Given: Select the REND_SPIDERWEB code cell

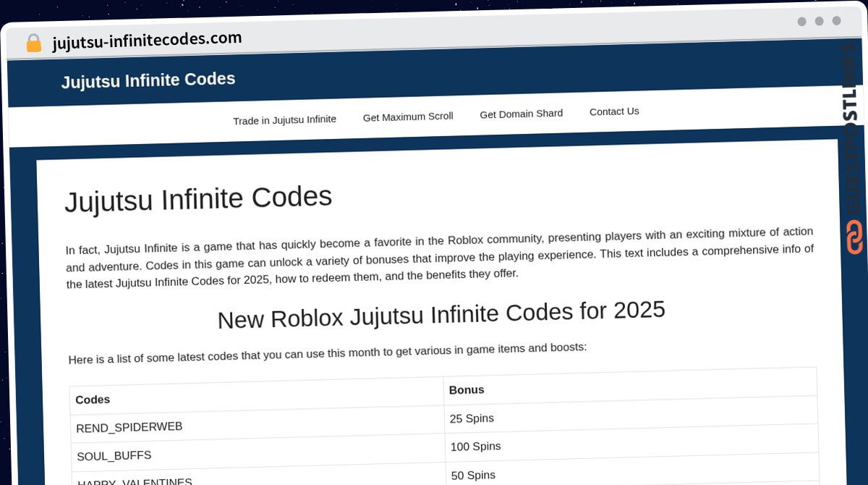Looking at the screenshot, I should tap(258, 424).
